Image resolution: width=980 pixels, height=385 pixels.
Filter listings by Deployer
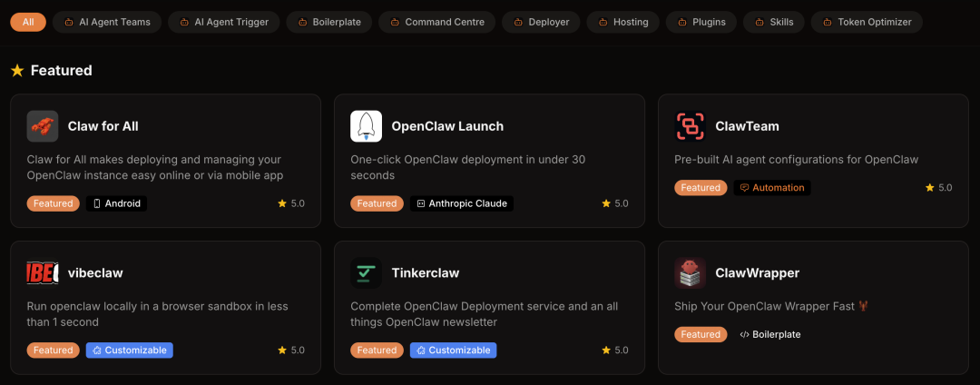[x=540, y=22]
